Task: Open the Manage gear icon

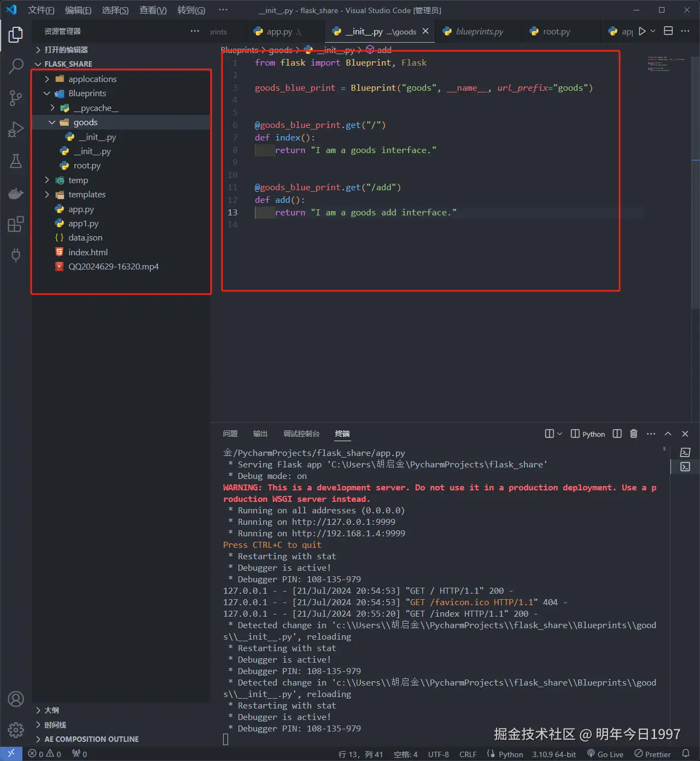Action: pyautogui.click(x=16, y=730)
